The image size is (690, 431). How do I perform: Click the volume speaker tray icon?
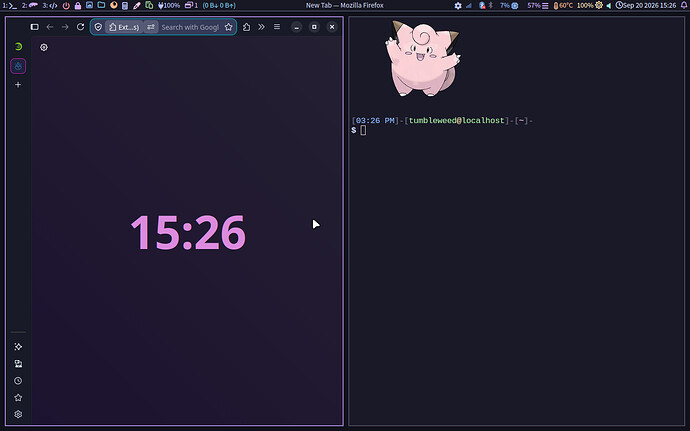(609, 6)
